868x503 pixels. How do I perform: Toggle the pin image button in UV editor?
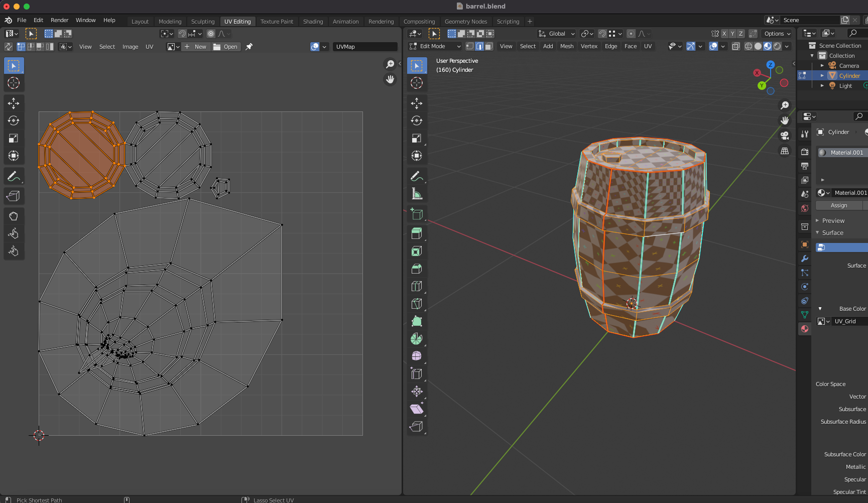tap(249, 47)
